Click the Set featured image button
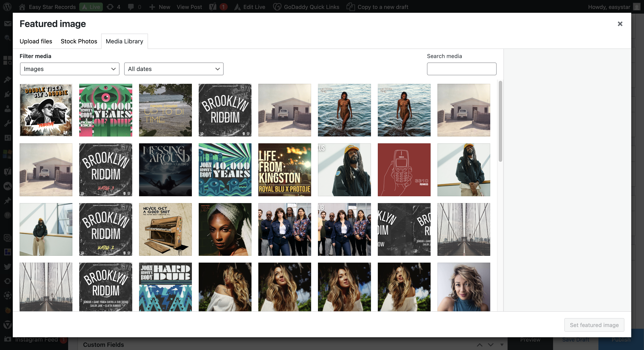The height and width of the screenshot is (350, 644). click(594, 325)
